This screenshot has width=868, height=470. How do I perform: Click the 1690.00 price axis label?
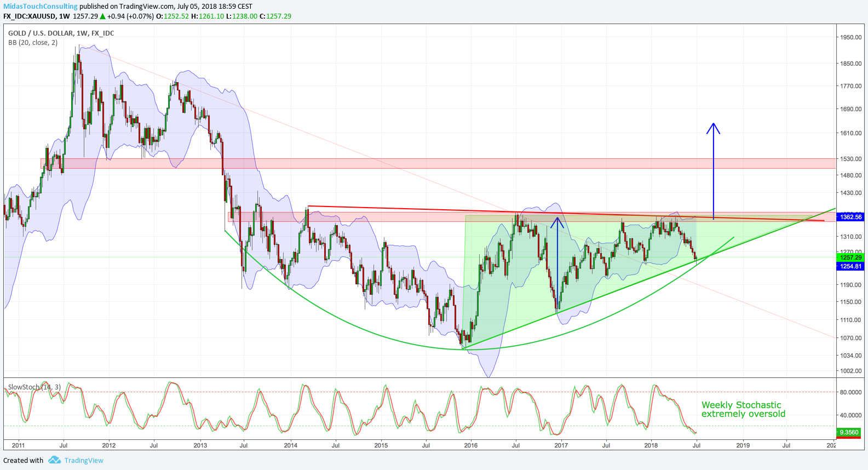(x=850, y=109)
